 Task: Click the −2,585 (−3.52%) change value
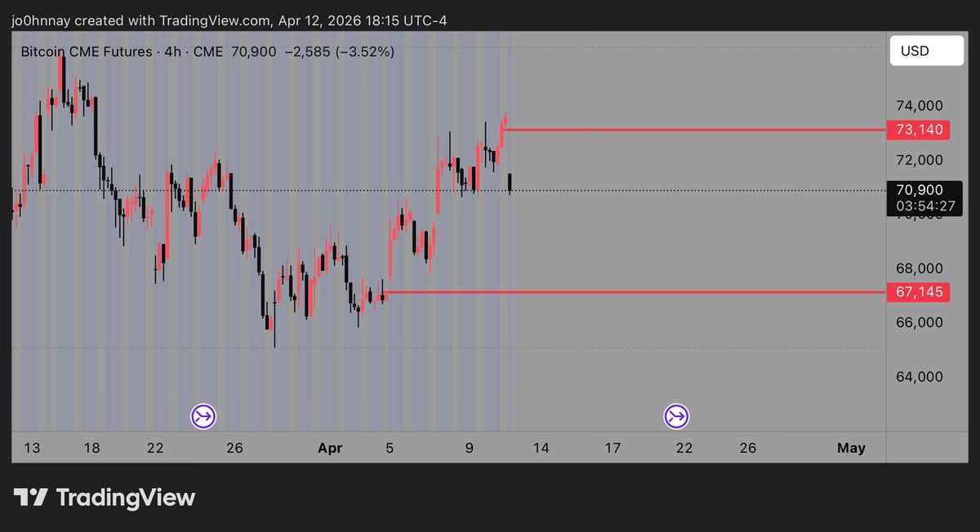pos(339,52)
